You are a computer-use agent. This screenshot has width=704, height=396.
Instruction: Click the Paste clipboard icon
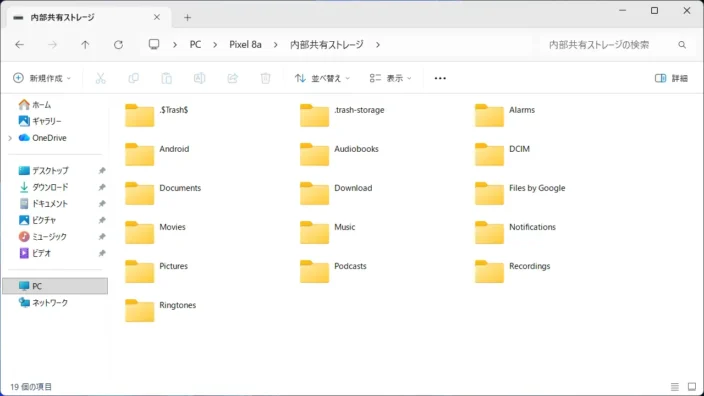[x=167, y=78]
